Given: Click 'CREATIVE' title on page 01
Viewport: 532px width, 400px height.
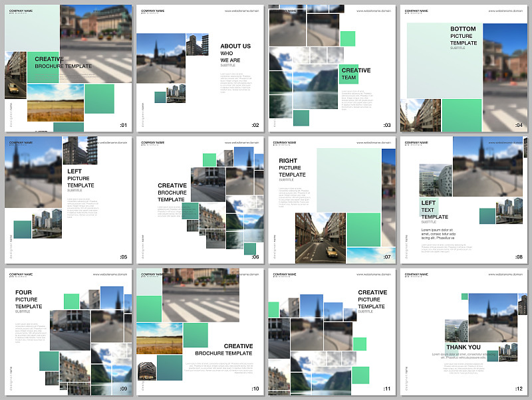Looking at the screenshot, I should [49, 59].
